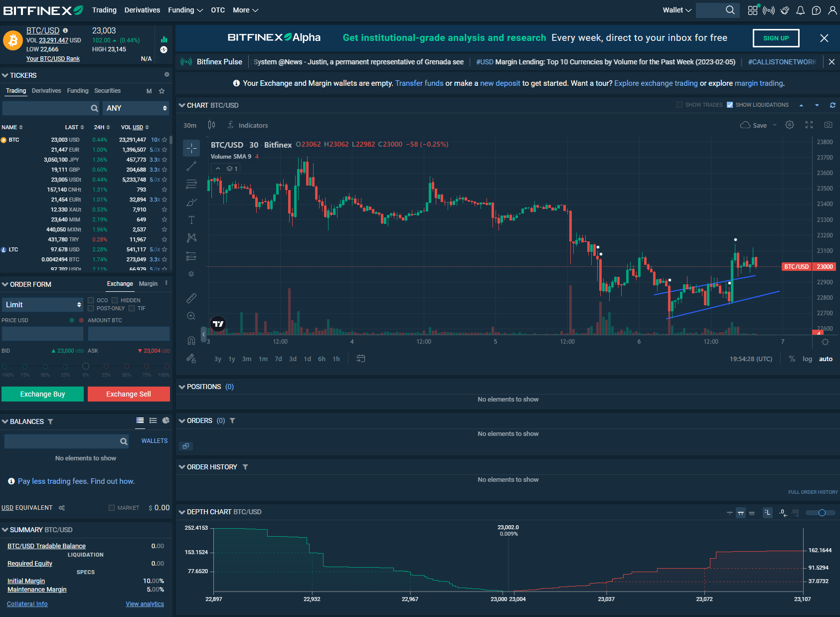The image size is (840, 617).
Task: Switch balances to pie chart view
Action: click(x=166, y=420)
